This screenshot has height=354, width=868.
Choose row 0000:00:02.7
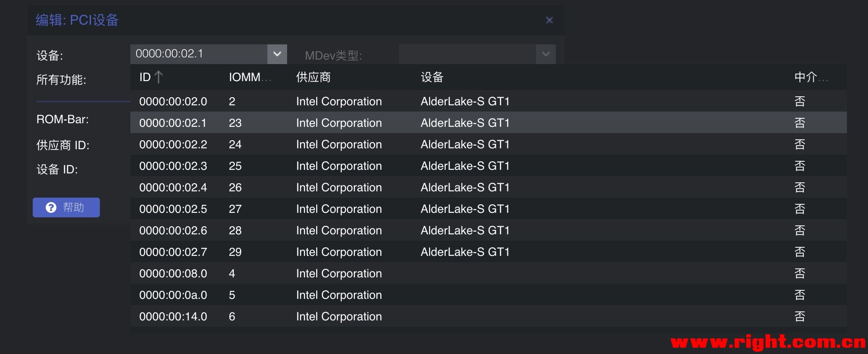173,252
